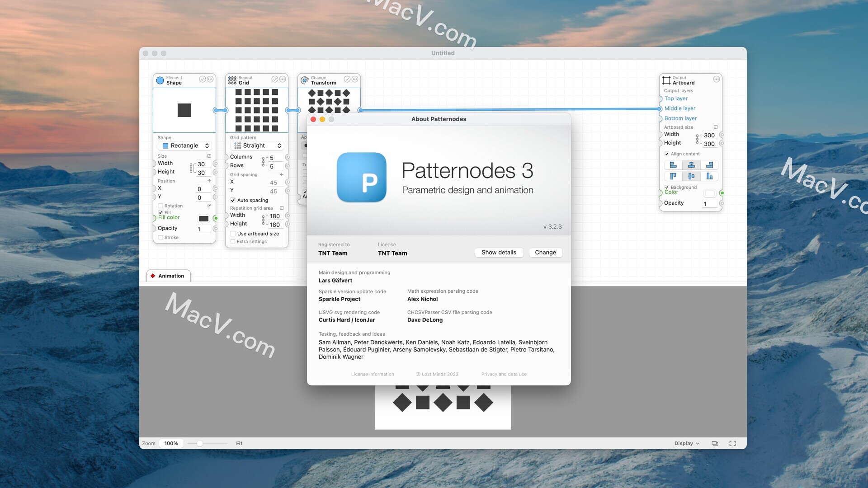This screenshot has height=488, width=868.
Task: Select the Top layer input on the Artboard
Action: pyautogui.click(x=676, y=99)
